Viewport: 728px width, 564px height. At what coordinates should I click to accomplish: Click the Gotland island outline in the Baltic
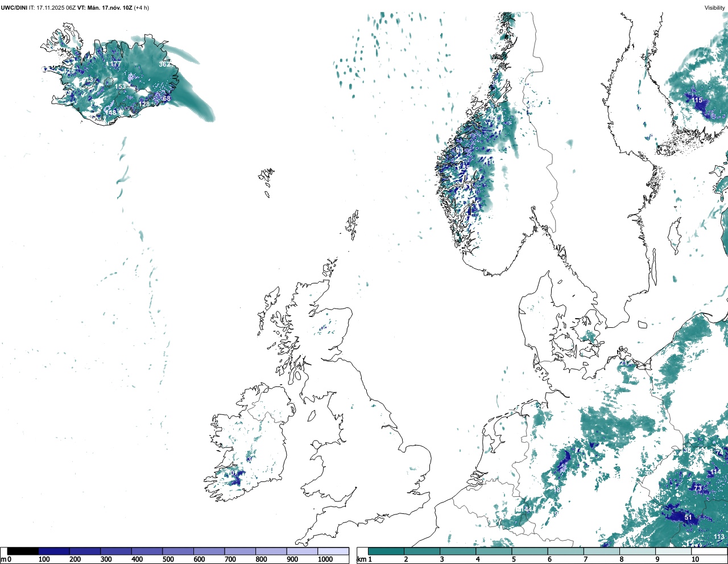tap(675, 236)
